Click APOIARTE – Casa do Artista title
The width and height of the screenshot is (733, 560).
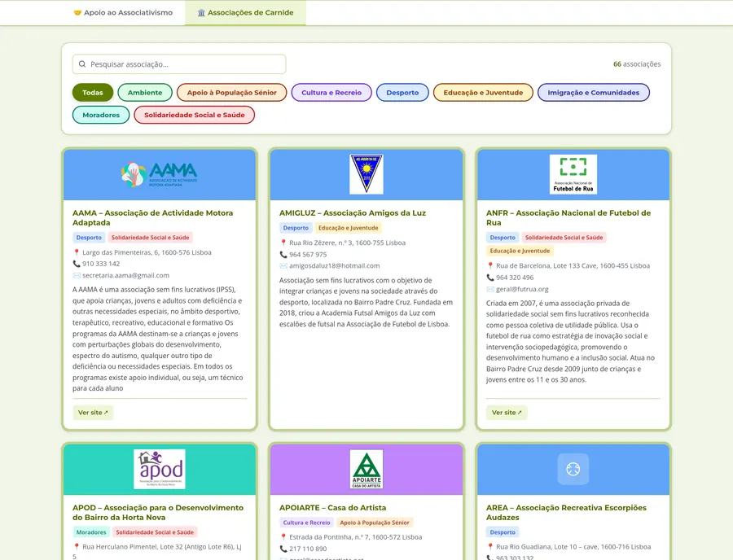click(x=333, y=508)
